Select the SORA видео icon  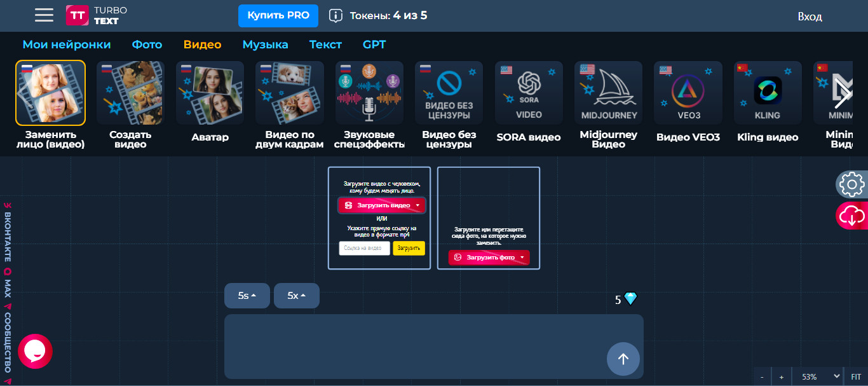click(529, 93)
